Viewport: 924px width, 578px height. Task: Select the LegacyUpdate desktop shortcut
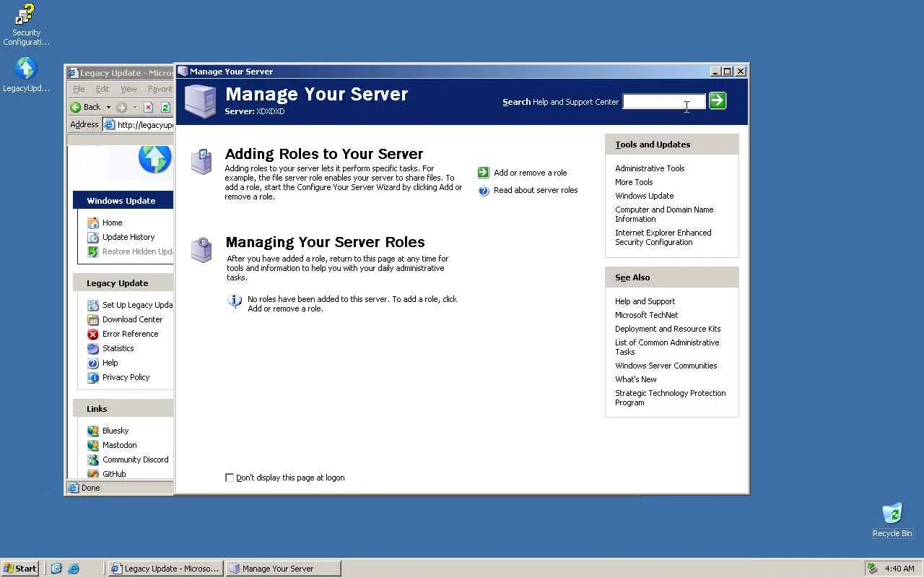pyautogui.click(x=26, y=75)
